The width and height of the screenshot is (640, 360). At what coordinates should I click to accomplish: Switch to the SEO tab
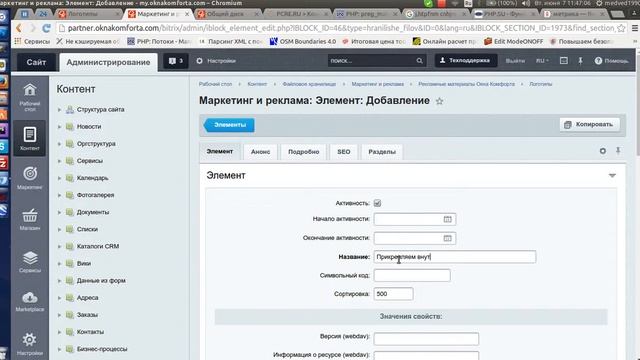(344, 152)
